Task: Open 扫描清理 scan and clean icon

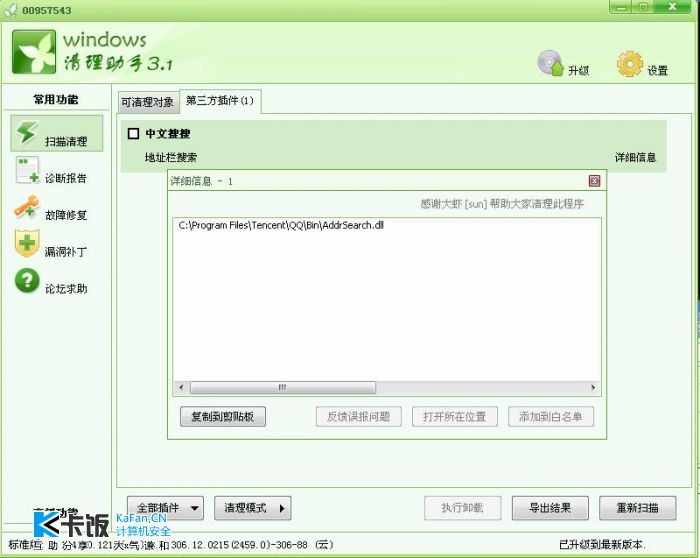Action: coord(27,133)
